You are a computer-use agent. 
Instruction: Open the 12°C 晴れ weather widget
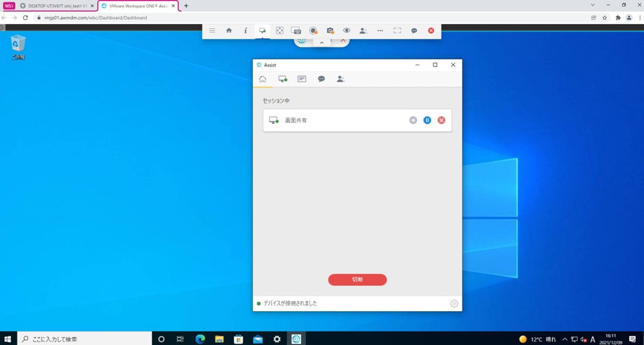point(537,339)
